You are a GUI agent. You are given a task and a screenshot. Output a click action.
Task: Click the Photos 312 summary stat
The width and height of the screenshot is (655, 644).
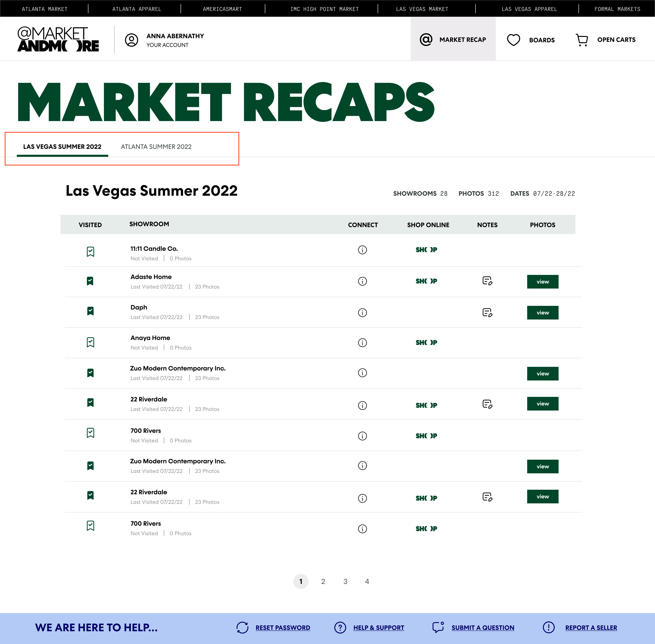tap(479, 193)
